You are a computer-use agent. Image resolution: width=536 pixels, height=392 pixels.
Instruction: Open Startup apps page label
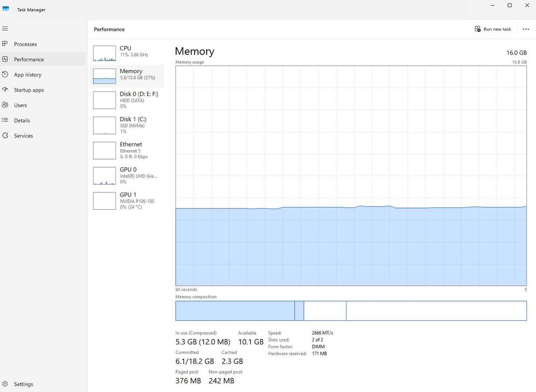pos(29,90)
